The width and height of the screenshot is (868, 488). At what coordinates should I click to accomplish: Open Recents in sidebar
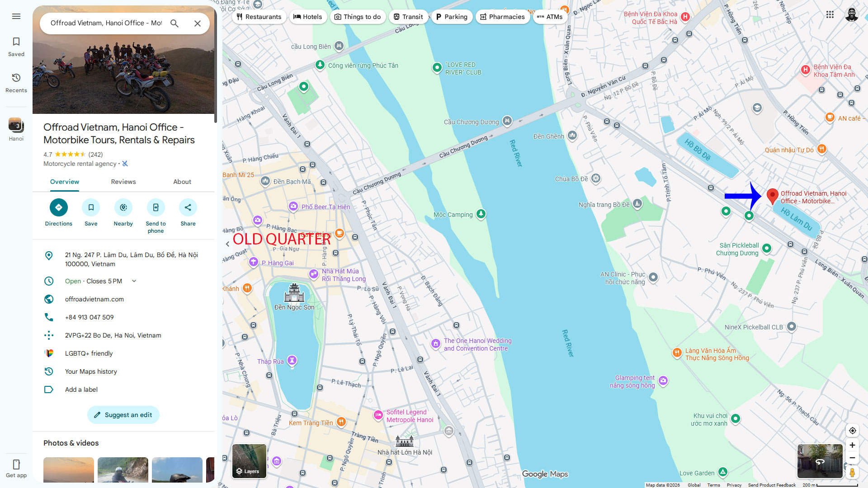[16, 83]
